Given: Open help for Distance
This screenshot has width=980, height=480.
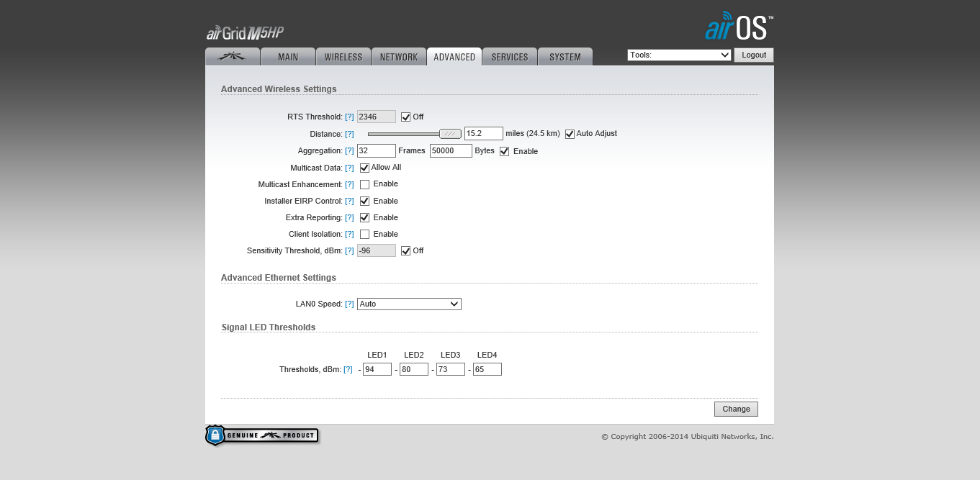Looking at the screenshot, I should click(x=349, y=134).
